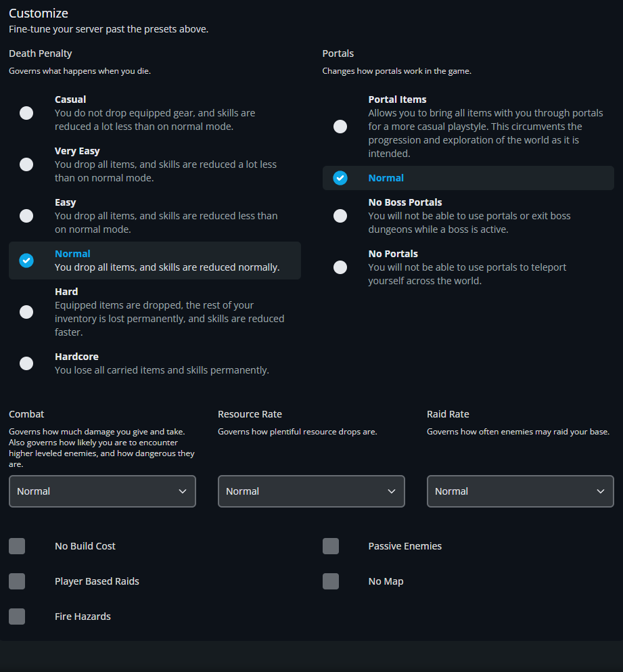623x672 pixels.
Task: Click the No Build Cost label
Action: 85,546
